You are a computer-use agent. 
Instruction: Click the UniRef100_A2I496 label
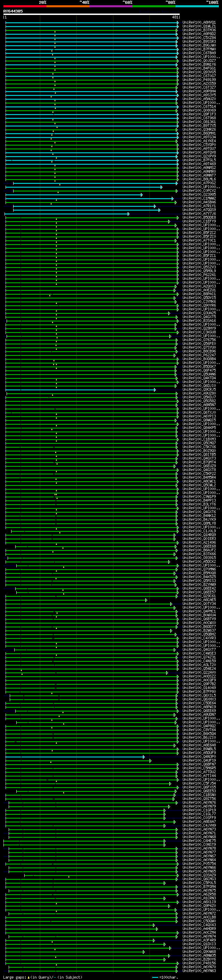click(x=199, y=543)
